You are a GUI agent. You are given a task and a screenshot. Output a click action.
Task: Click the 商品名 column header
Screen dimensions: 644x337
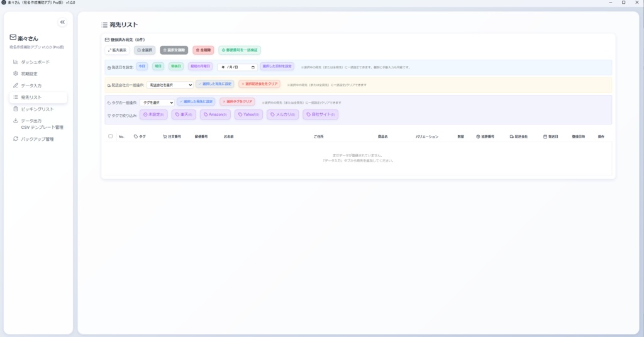(x=383, y=136)
